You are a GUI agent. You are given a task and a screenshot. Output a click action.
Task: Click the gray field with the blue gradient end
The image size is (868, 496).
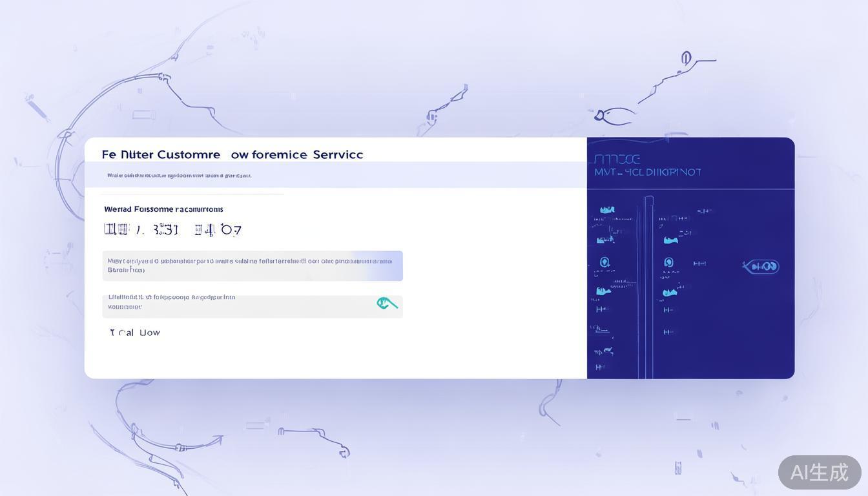(x=253, y=265)
